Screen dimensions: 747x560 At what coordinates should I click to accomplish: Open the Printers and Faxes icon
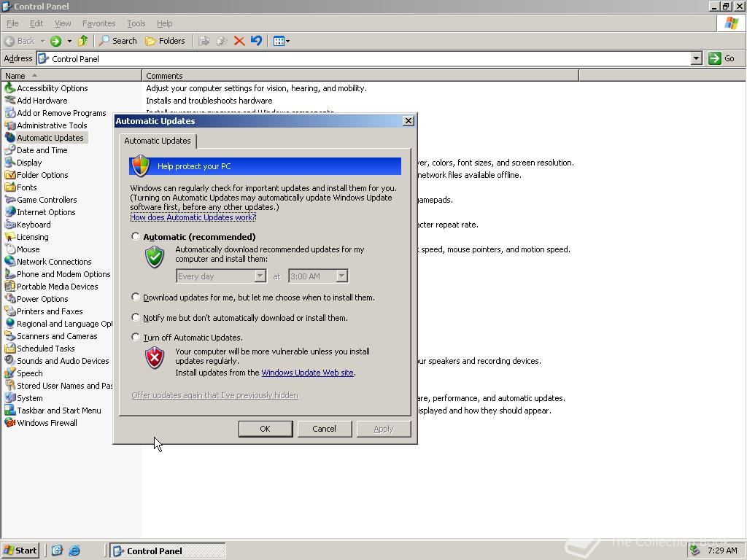[10, 311]
